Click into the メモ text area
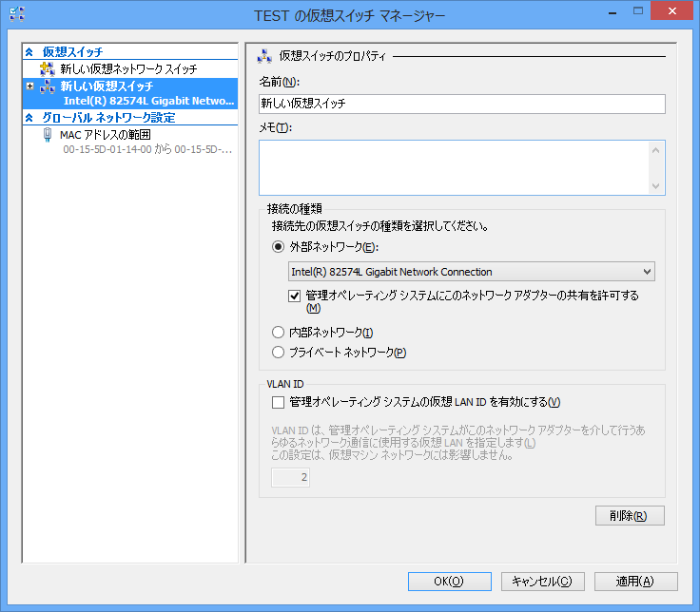Image resolution: width=700 pixels, height=612 pixels. pos(454,167)
